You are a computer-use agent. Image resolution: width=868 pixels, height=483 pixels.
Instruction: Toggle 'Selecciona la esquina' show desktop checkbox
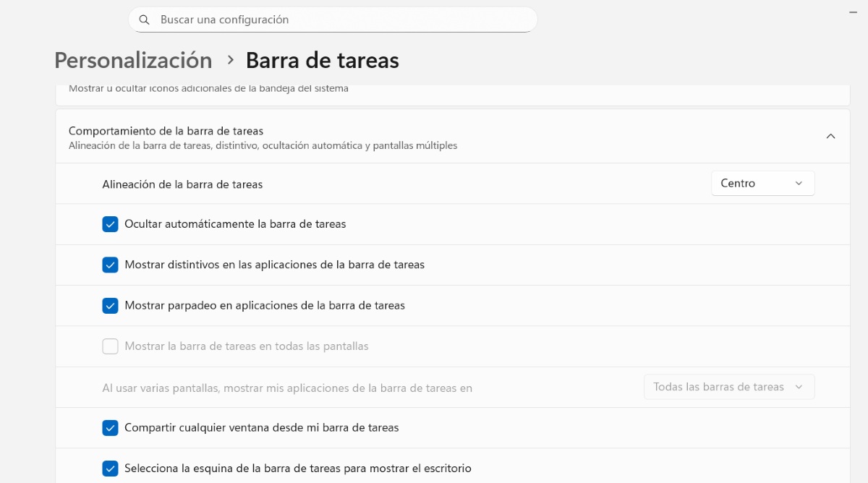(110, 469)
